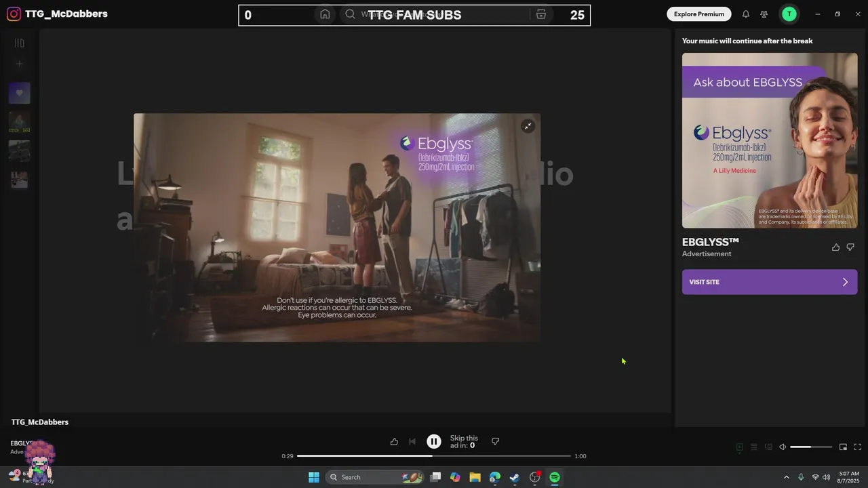Expand Your Library sidebar icon
This screenshot has width=868, height=488.
click(x=20, y=43)
